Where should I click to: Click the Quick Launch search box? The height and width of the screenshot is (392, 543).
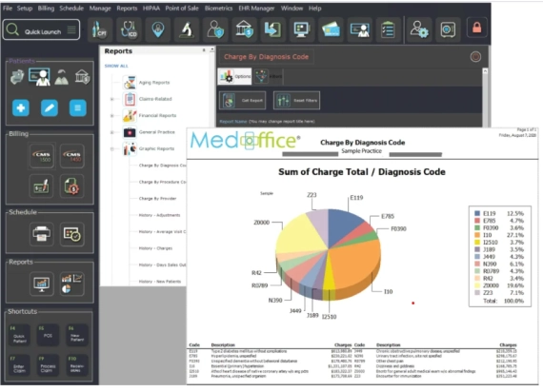(x=41, y=30)
